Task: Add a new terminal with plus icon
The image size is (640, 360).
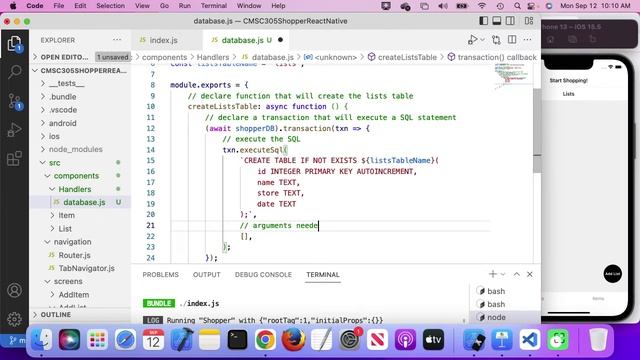Action: [x=493, y=274]
